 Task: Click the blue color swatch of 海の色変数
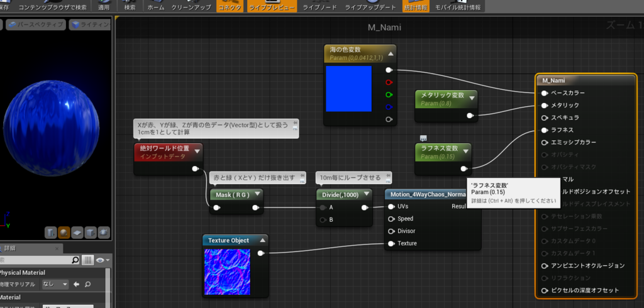pyautogui.click(x=348, y=89)
